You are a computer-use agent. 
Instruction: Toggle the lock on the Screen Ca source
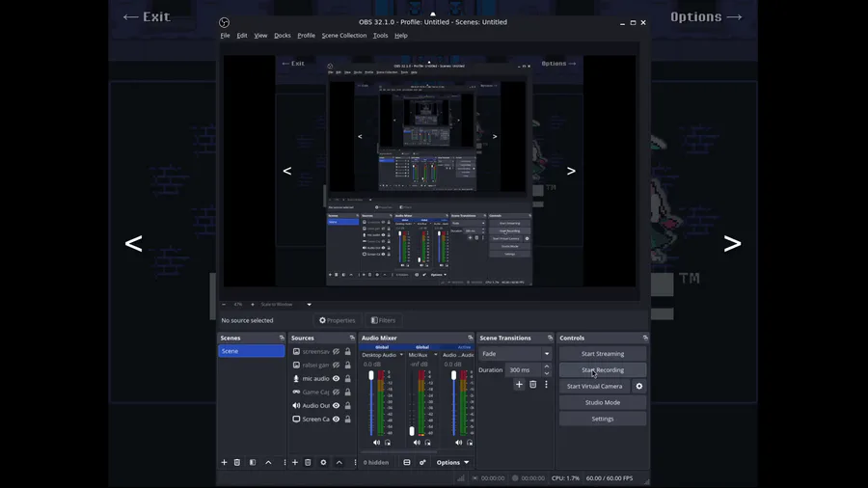coord(347,420)
